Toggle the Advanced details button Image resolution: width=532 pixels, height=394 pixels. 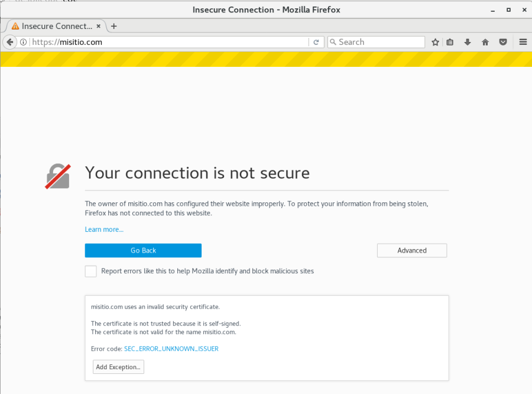(x=412, y=250)
